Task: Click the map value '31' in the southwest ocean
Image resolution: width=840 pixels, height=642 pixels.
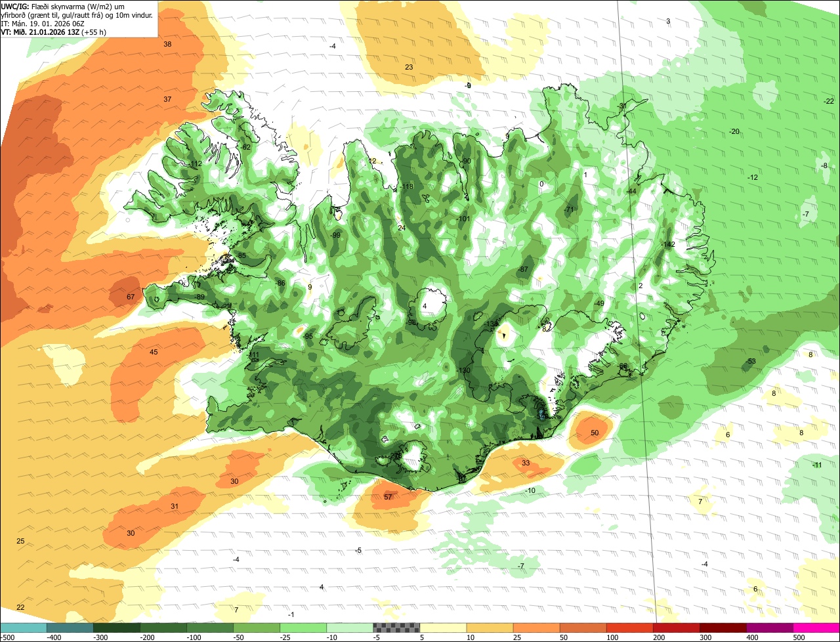Action: [175, 506]
